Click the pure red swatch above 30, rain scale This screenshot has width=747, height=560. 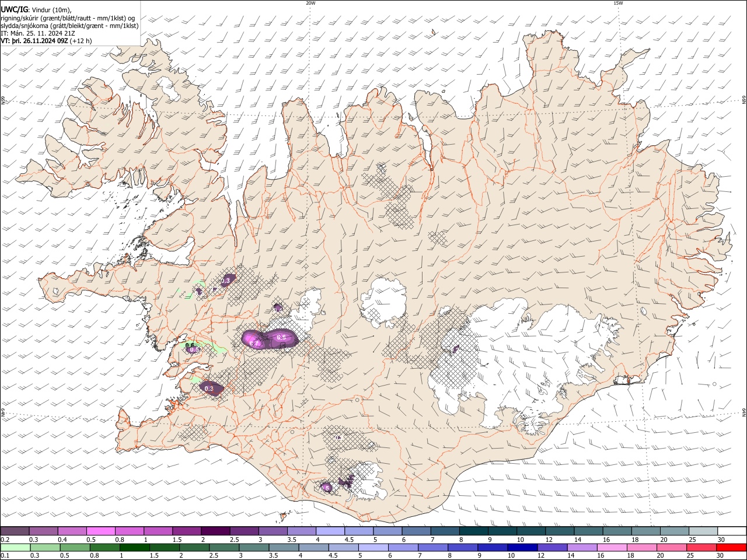click(x=732, y=547)
